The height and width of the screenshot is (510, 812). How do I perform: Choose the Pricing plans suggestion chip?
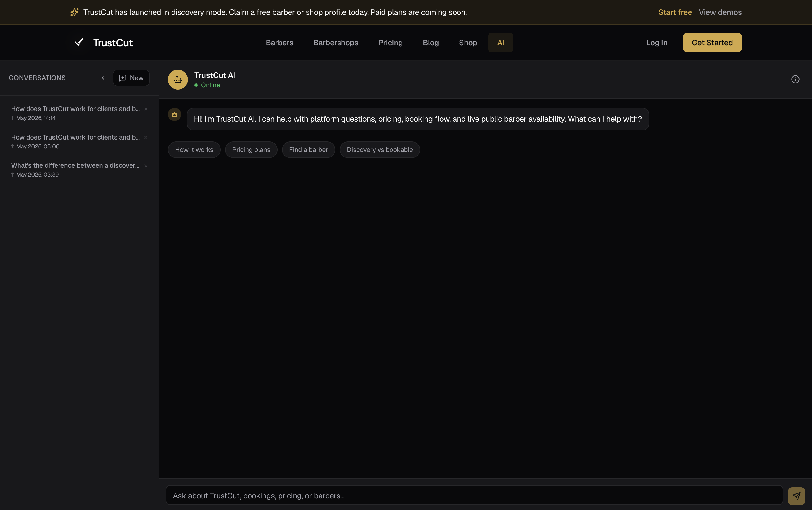[x=251, y=150]
